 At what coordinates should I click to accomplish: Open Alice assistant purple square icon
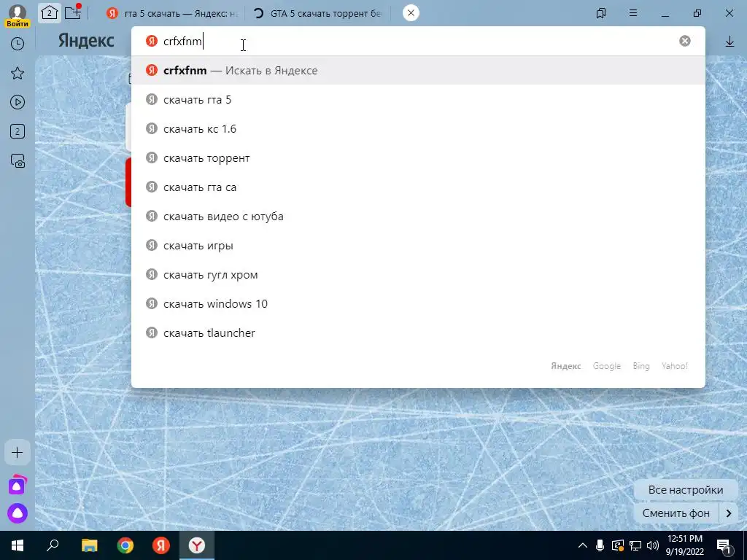coord(18,486)
